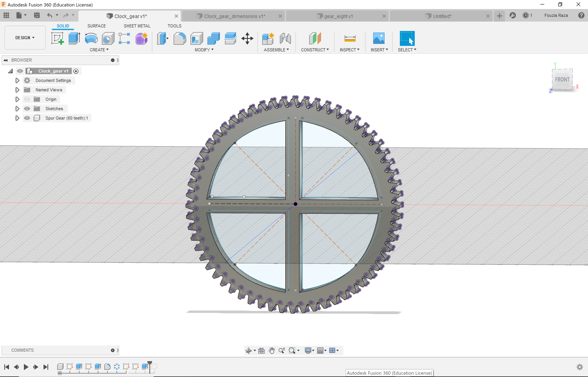Click the Save icon
This screenshot has height=377, width=588.
[x=37, y=15]
